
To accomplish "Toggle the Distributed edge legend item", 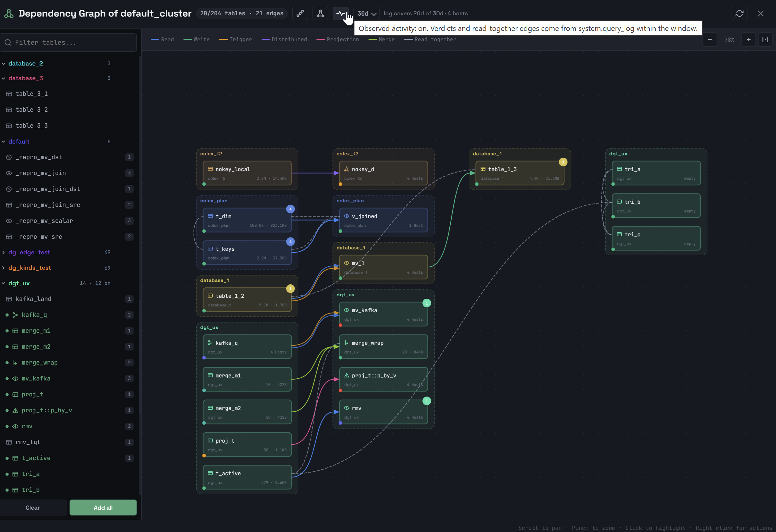I will [x=284, y=39].
